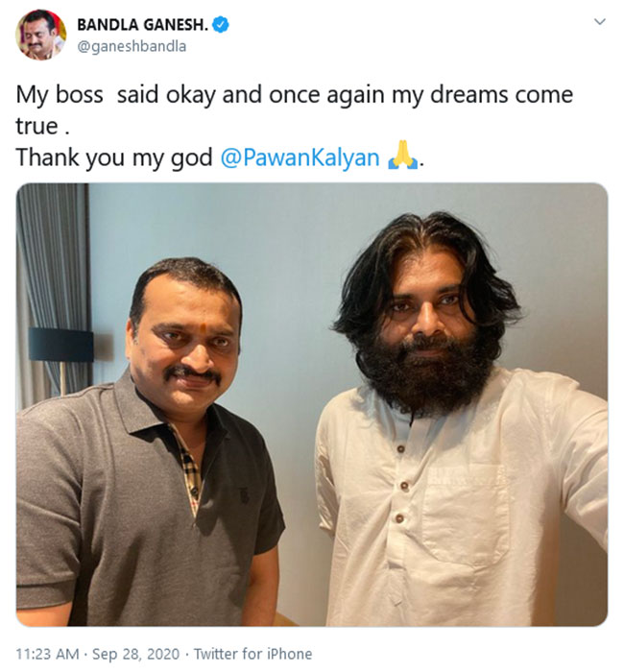
Task: Click the "Thank you my god" text
Action: [x=113, y=157]
